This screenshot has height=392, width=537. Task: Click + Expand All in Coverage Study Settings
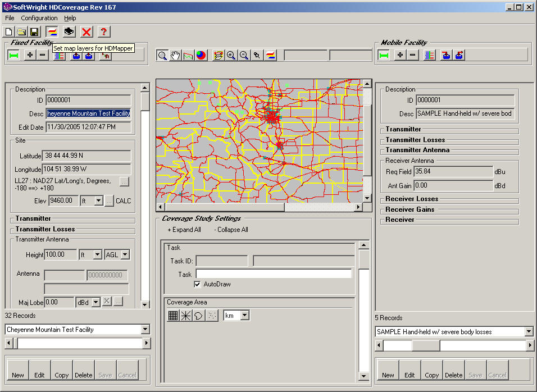coord(184,230)
